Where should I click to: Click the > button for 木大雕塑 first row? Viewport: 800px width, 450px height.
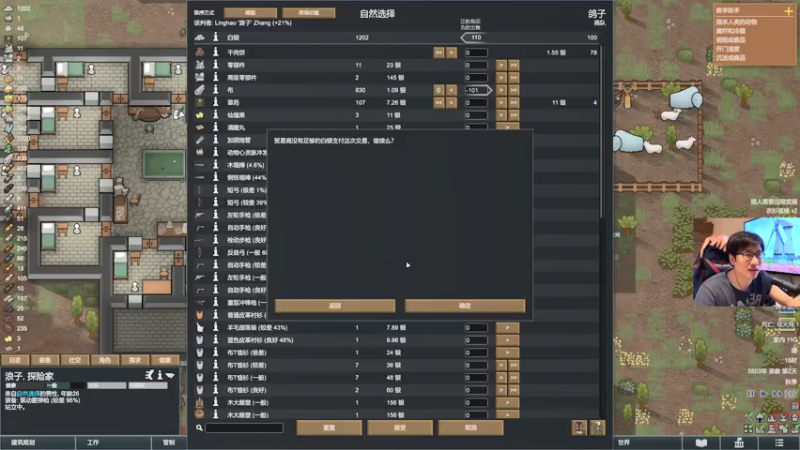[x=507, y=403]
